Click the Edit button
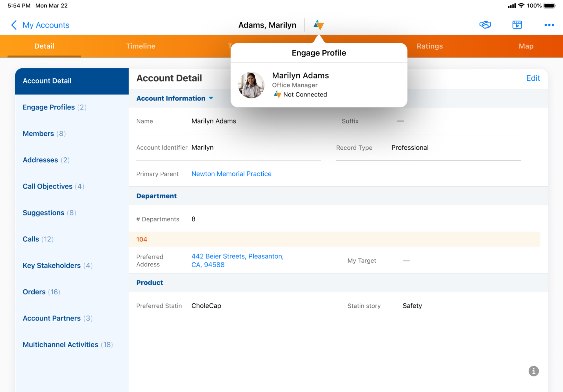The image size is (563, 392). coord(533,78)
